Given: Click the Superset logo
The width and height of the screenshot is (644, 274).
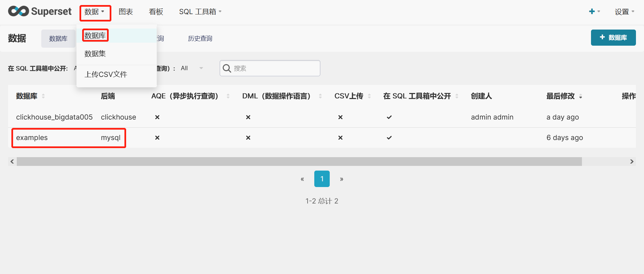Looking at the screenshot, I should coord(40,11).
